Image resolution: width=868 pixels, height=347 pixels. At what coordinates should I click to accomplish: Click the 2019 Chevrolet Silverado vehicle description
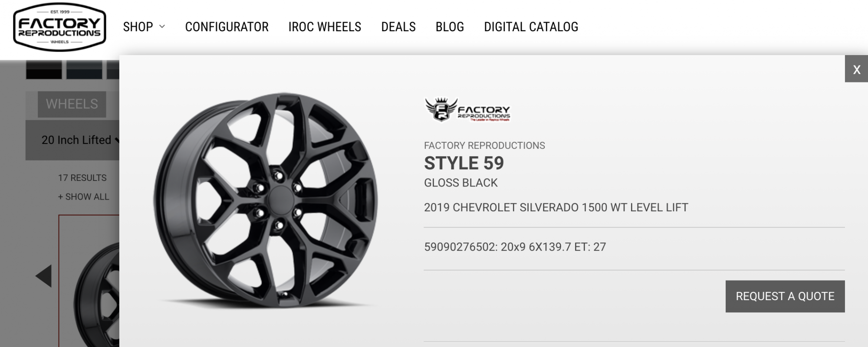[556, 208]
